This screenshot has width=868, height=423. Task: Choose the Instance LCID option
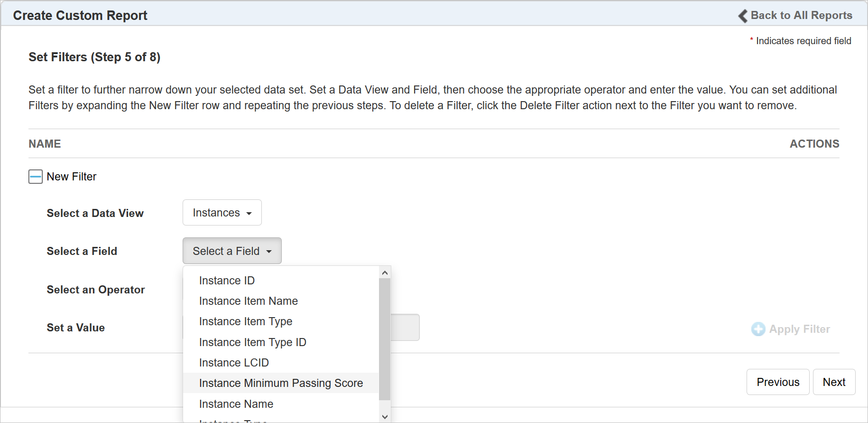(234, 363)
